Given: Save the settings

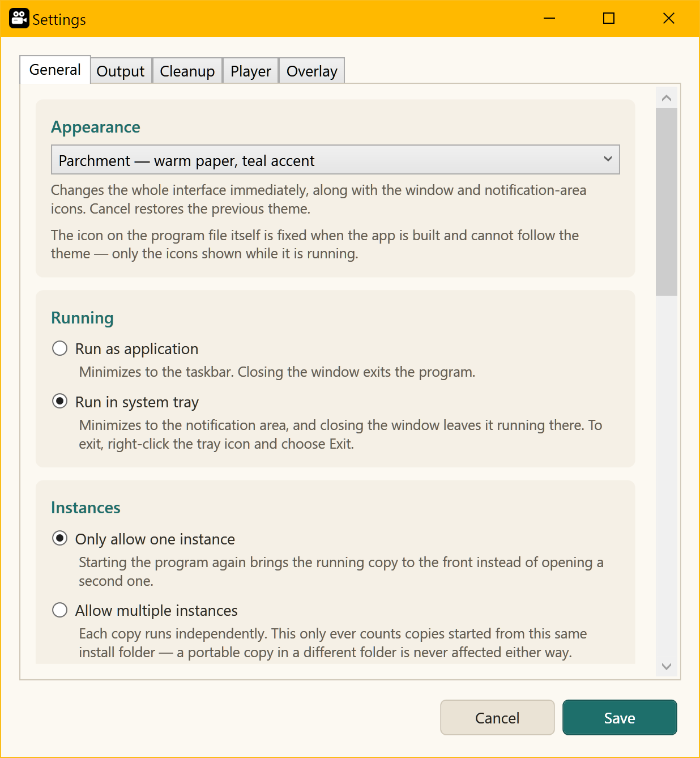Looking at the screenshot, I should pyautogui.click(x=620, y=718).
